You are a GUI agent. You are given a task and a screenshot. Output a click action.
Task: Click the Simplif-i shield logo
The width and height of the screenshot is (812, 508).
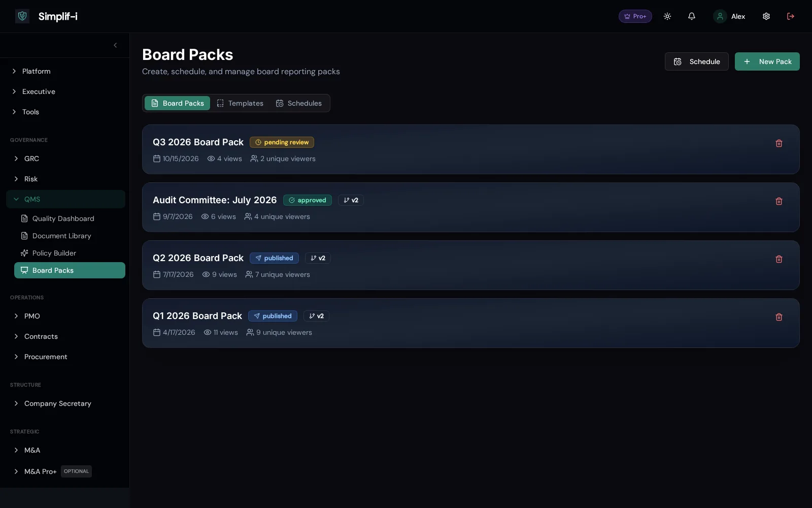click(22, 16)
